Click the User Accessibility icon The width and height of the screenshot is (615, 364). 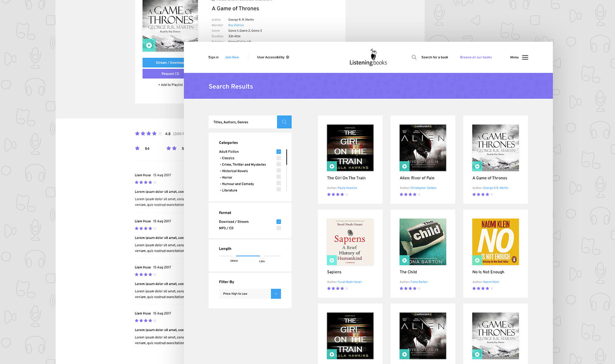point(288,57)
